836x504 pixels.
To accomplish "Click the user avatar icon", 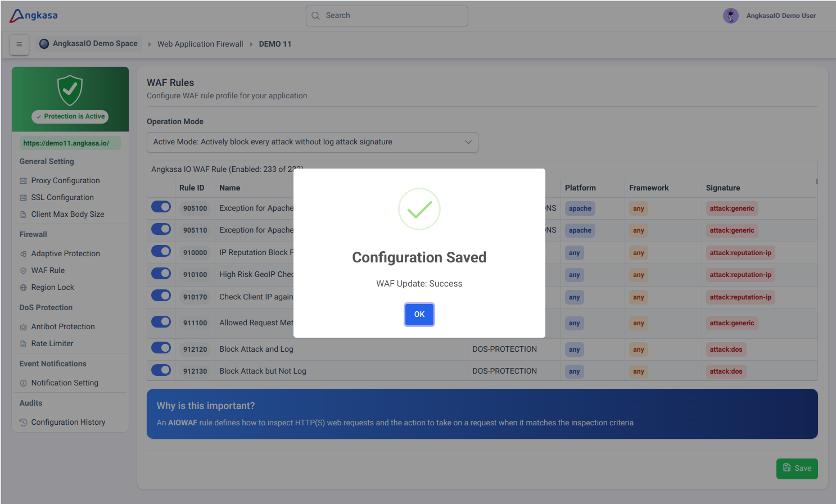I will [x=730, y=16].
